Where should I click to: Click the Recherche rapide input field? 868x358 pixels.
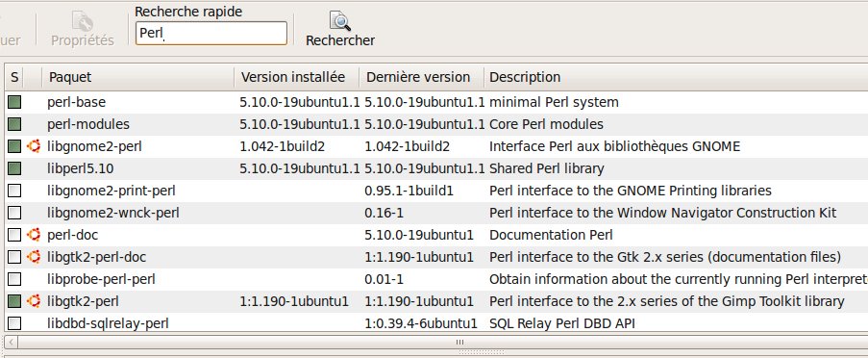tap(211, 34)
